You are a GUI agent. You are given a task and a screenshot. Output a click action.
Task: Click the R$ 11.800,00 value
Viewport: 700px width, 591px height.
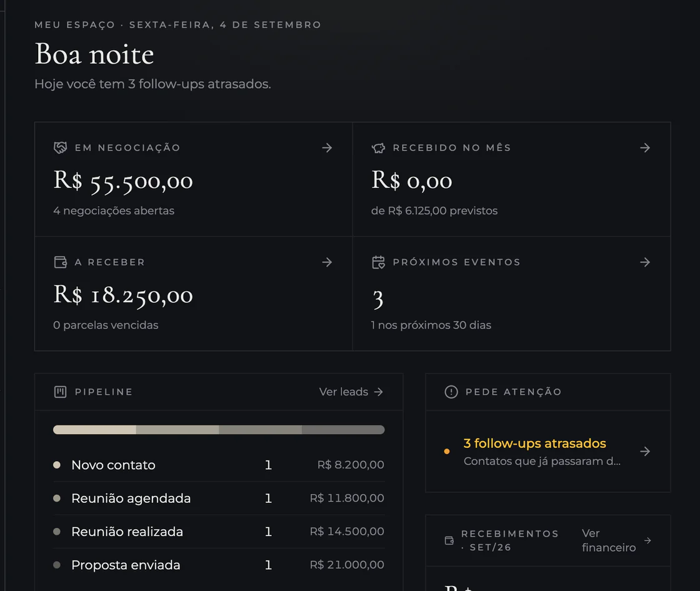(347, 498)
